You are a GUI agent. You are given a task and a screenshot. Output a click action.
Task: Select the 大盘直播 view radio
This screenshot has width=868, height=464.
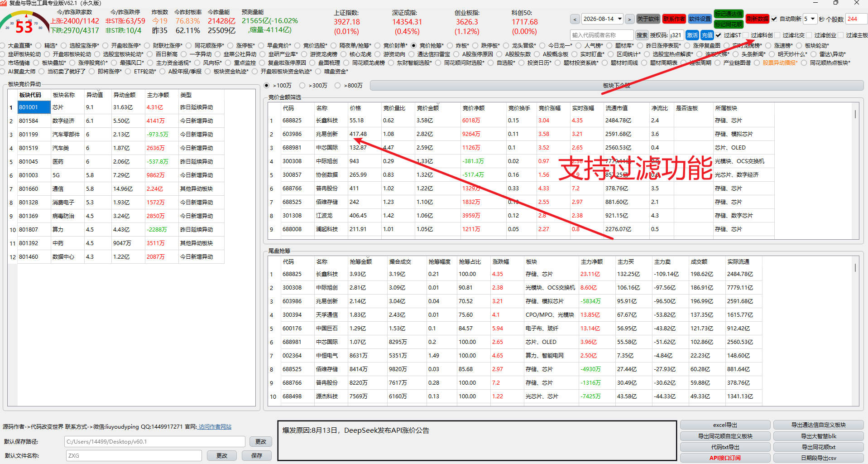point(3,45)
